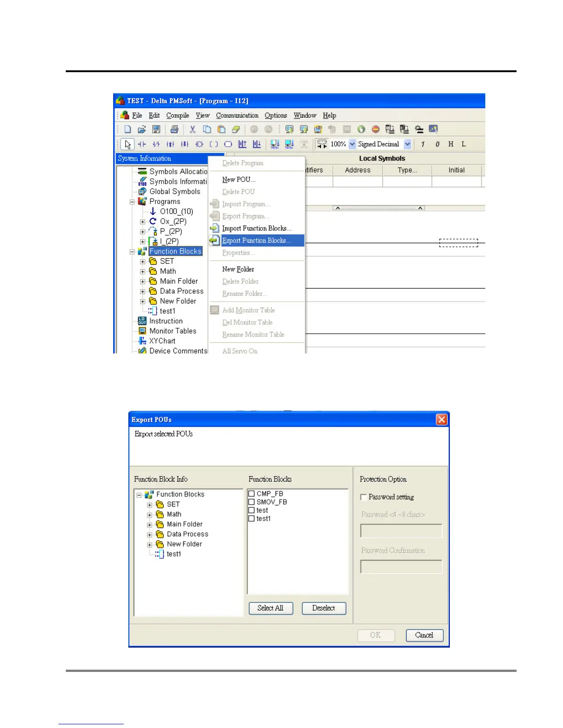Check the test1 function block checkbox

(x=252, y=518)
